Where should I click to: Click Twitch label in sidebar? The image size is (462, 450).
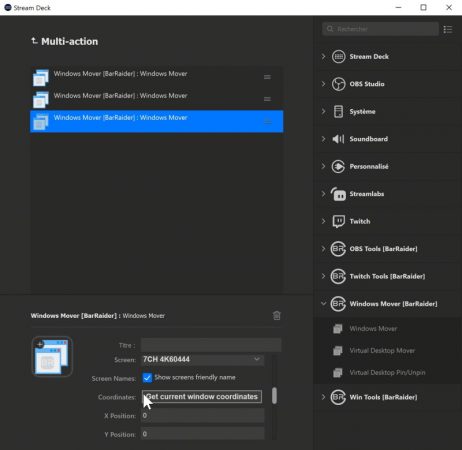(x=360, y=221)
